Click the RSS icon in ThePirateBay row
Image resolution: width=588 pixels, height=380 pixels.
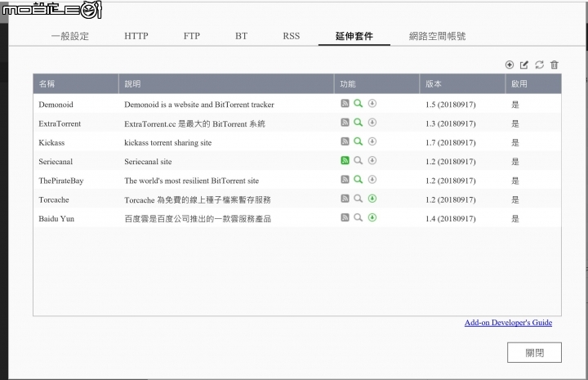(345, 180)
